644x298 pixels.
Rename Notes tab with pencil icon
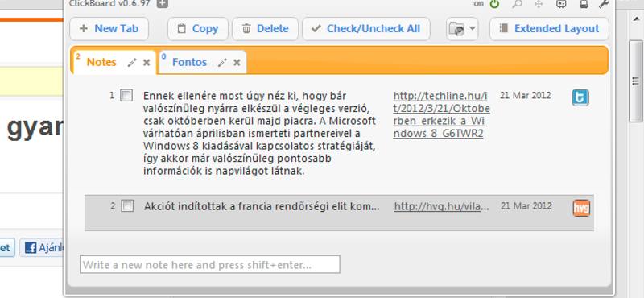coord(132,63)
